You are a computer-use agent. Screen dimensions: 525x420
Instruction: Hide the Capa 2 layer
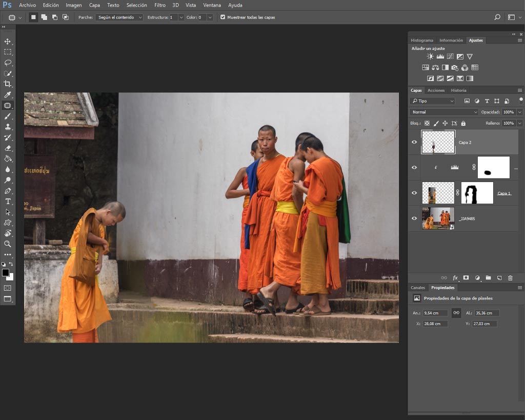pos(414,142)
